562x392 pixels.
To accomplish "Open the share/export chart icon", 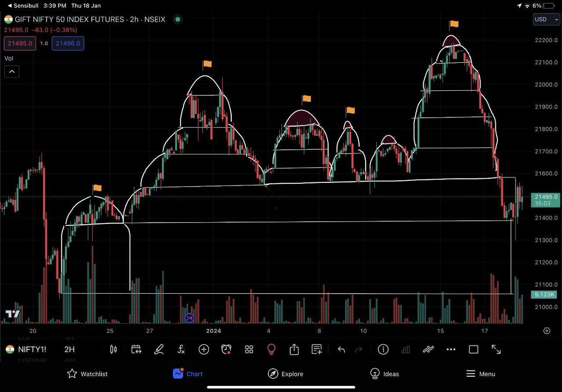I will [x=294, y=349].
